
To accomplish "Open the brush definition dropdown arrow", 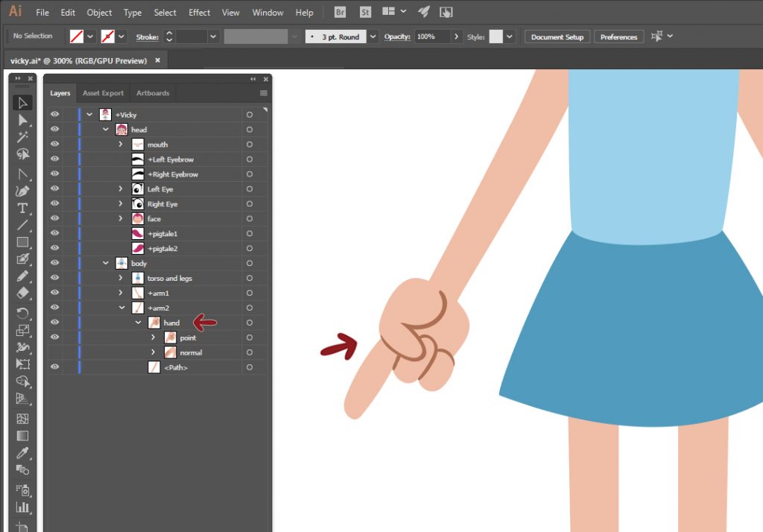I will [373, 37].
